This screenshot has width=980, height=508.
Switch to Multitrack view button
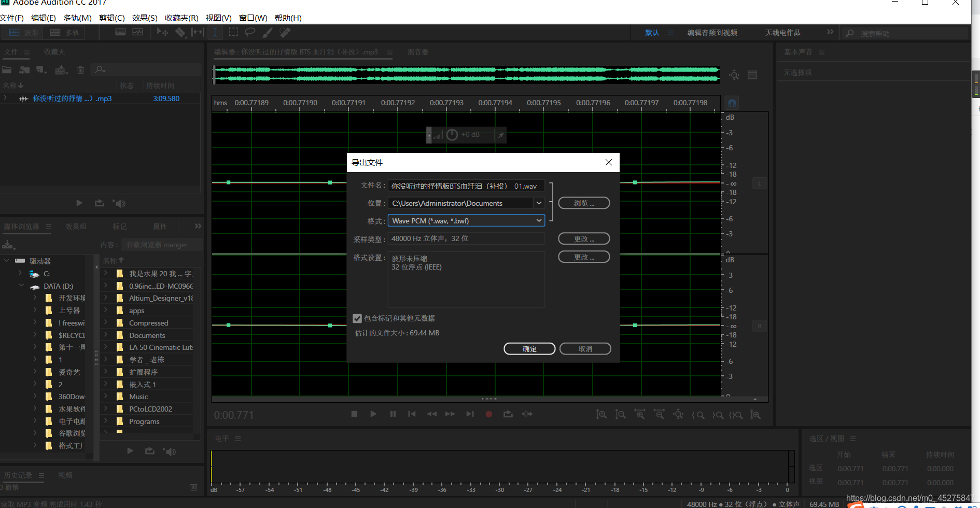tap(64, 33)
